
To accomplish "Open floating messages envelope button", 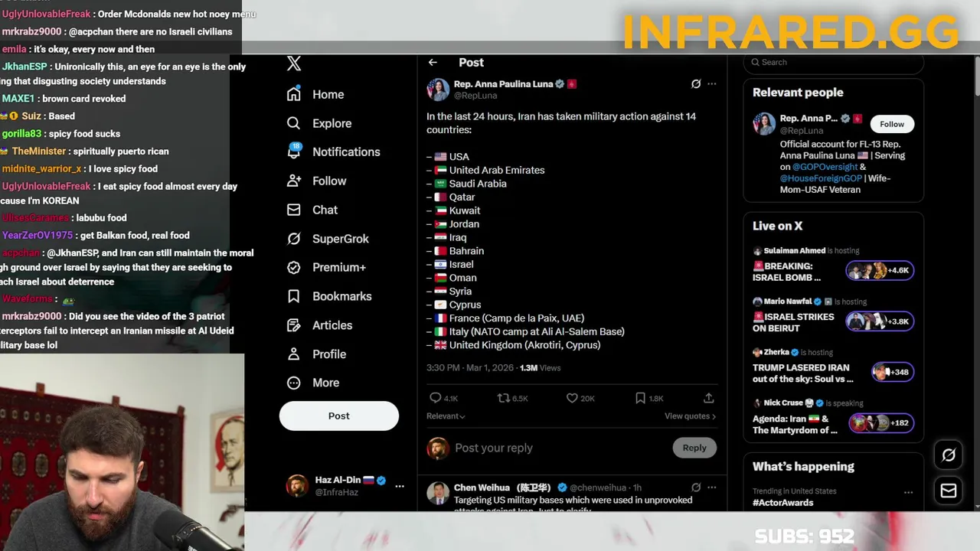I will (x=949, y=491).
